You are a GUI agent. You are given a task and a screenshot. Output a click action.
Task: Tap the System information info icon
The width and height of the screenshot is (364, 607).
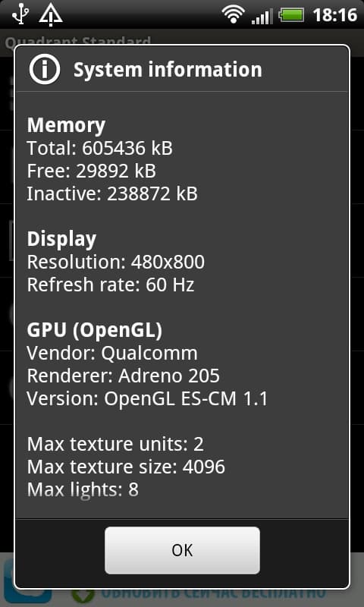(45, 69)
